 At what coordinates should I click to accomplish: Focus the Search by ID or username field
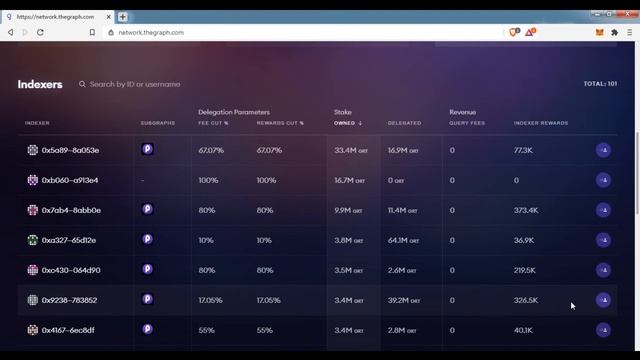[x=135, y=84]
